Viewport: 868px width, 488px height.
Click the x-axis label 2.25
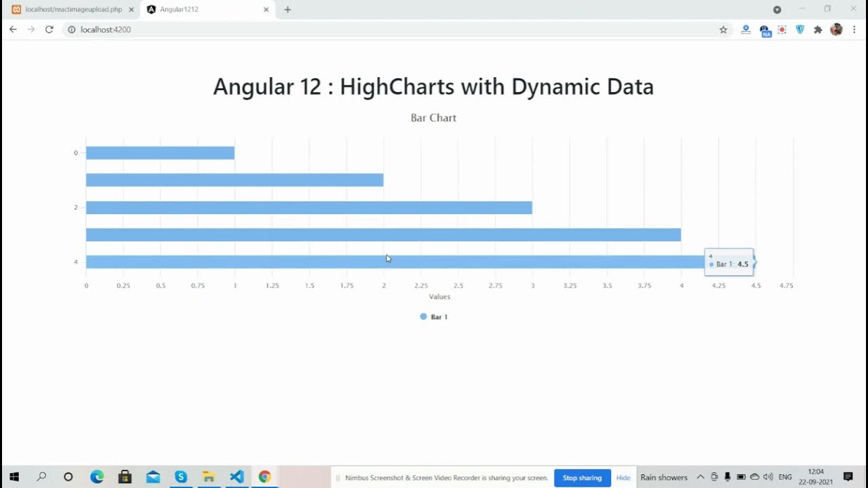click(x=421, y=286)
